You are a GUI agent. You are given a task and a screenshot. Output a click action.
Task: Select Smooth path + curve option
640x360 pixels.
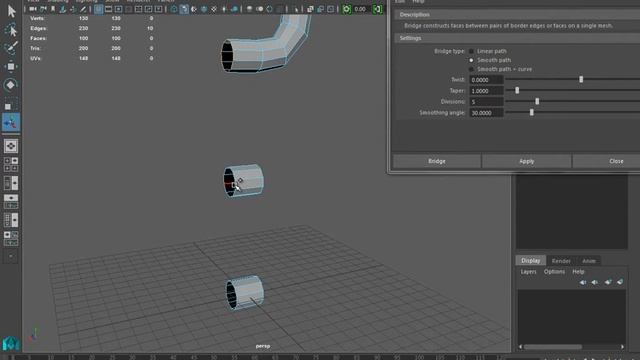(471, 69)
